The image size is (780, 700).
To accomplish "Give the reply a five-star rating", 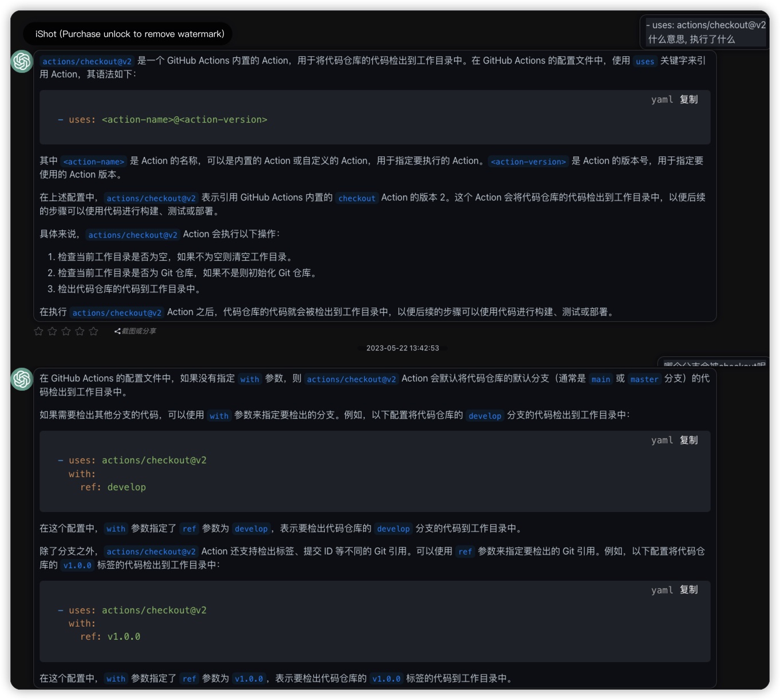I will click(93, 331).
